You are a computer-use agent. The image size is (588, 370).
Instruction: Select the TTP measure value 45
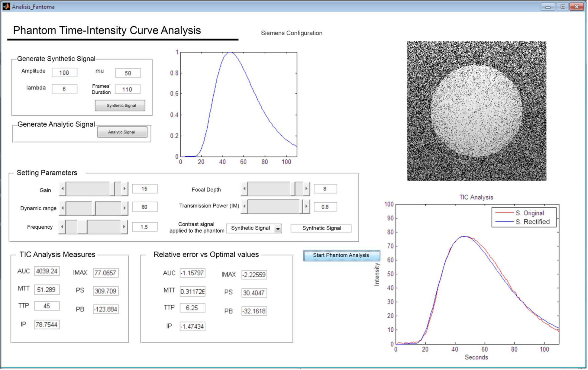(47, 306)
